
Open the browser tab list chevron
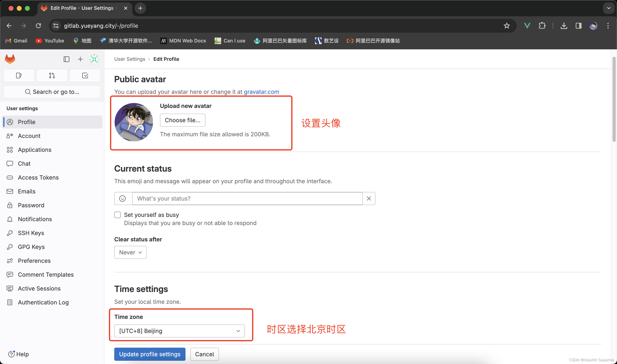tap(608, 8)
